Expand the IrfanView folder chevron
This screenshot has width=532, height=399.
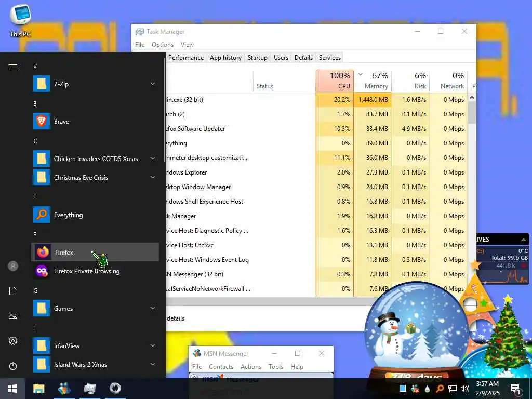pyautogui.click(x=153, y=345)
